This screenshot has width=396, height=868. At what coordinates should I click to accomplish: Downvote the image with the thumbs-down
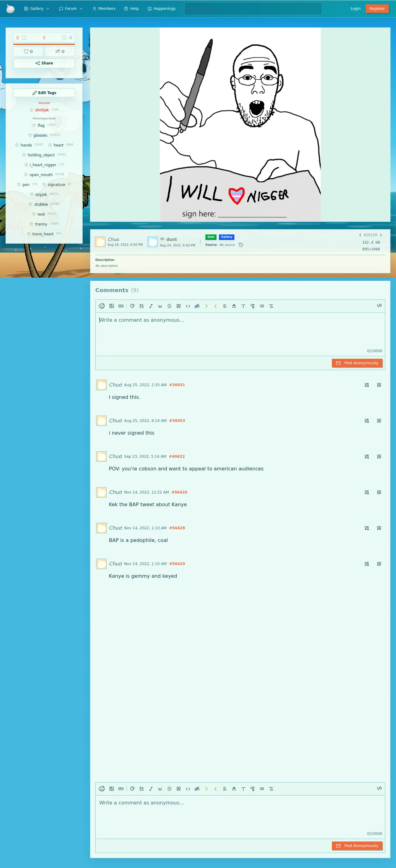(64, 38)
